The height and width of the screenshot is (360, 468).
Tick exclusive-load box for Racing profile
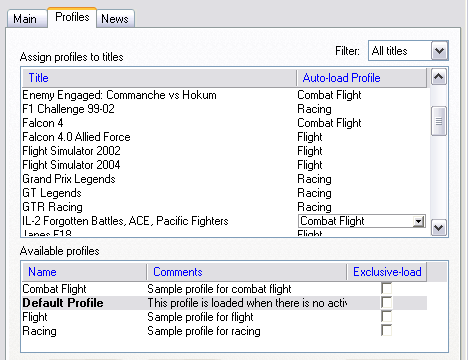pos(387,330)
